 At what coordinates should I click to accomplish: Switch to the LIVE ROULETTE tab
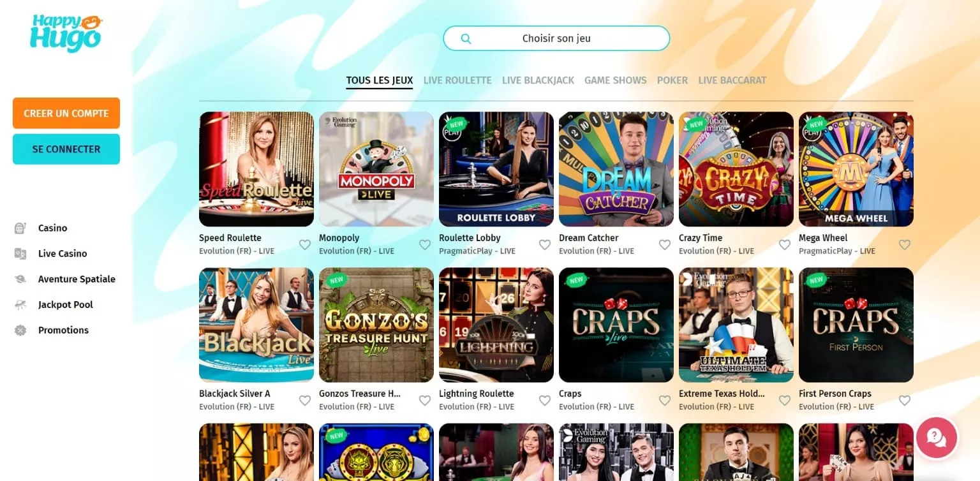(x=457, y=80)
